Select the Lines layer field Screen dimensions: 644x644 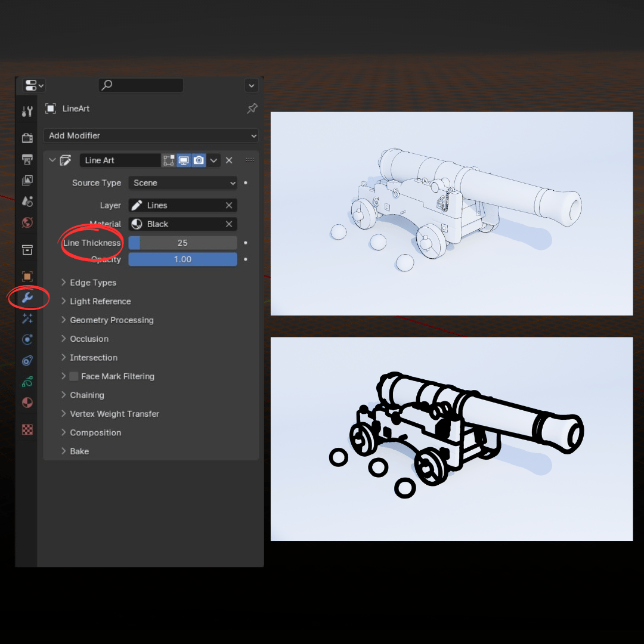(183, 205)
